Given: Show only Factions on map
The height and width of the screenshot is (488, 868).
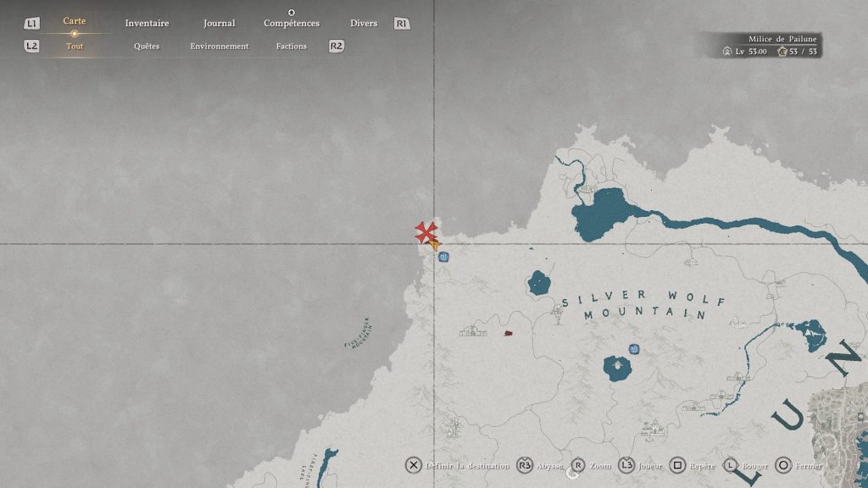Looking at the screenshot, I should (x=292, y=46).
